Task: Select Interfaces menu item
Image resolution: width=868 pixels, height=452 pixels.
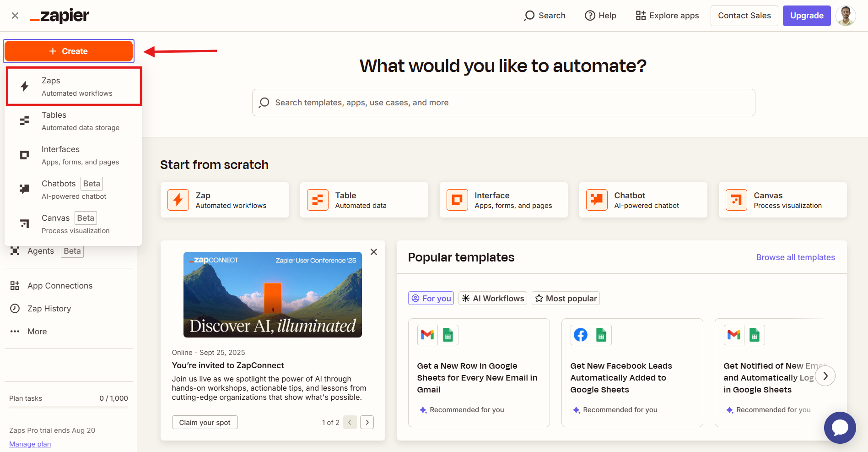Action: (x=73, y=155)
